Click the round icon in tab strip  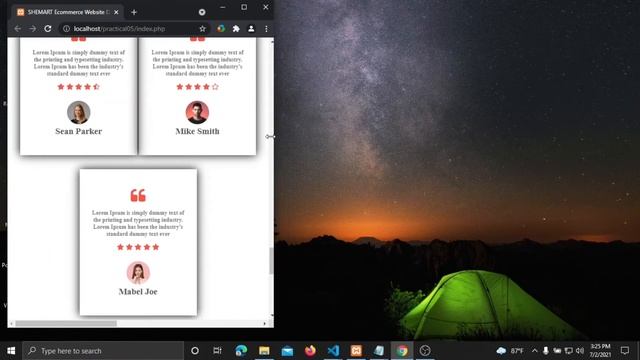(x=202, y=12)
